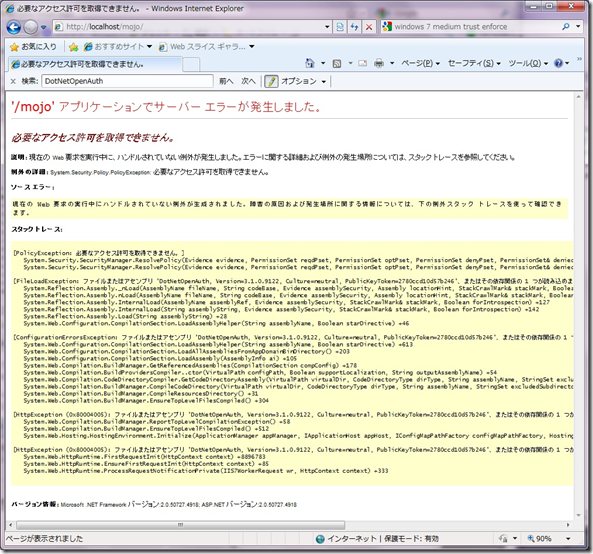Open the おすすめサイト link
This screenshot has width=593, height=554.
118,47
